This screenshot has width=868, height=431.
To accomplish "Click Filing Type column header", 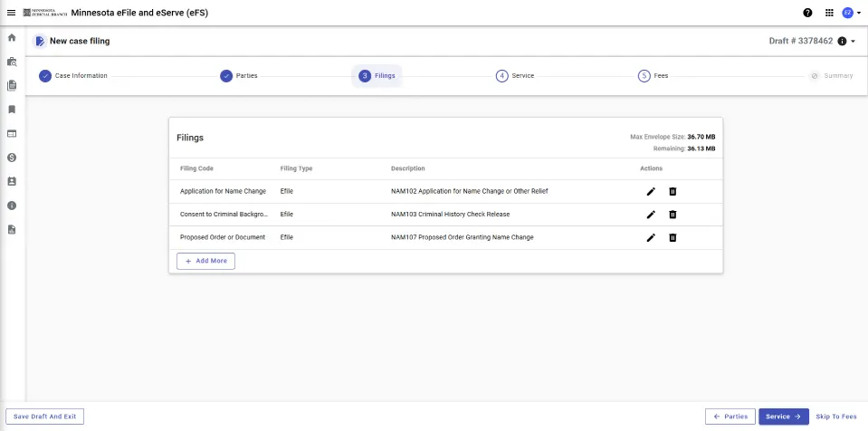I will point(296,168).
